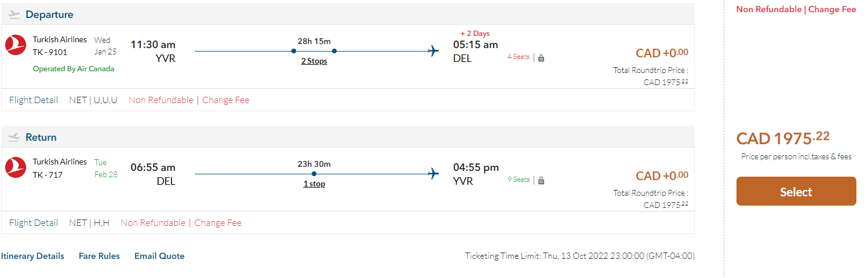This screenshot has width=868, height=278.
Task: Click the return flight Change Fee link
Action: click(218, 222)
